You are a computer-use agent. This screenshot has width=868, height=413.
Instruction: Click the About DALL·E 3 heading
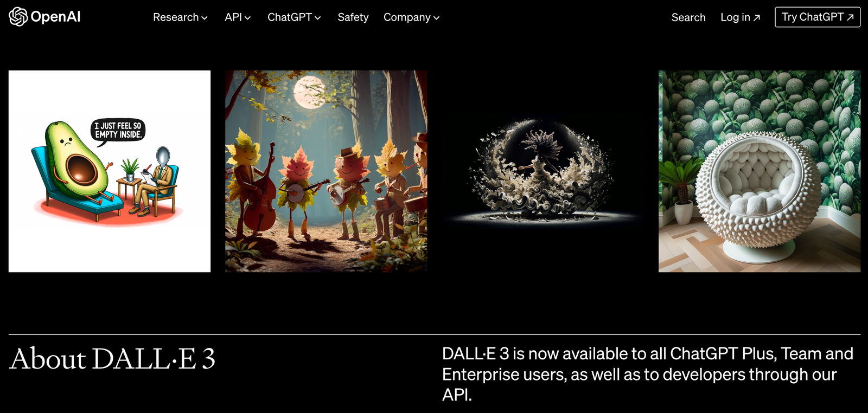point(112,359)
